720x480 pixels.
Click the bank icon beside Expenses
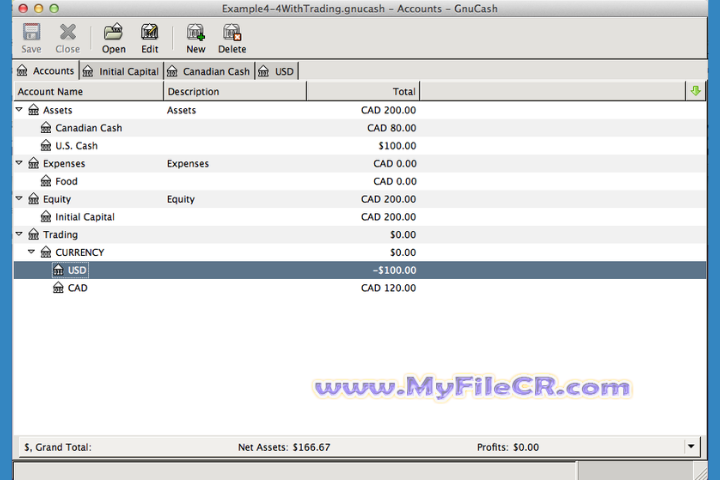click(x=34, y=163)
